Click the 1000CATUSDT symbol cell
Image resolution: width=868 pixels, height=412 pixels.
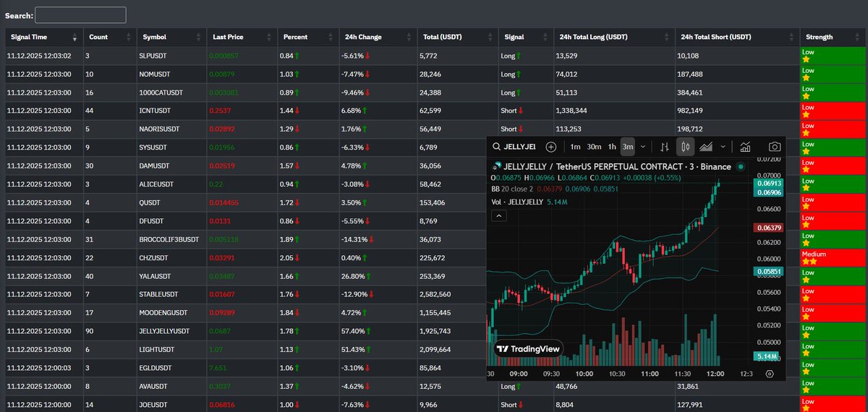pos(171,92)
